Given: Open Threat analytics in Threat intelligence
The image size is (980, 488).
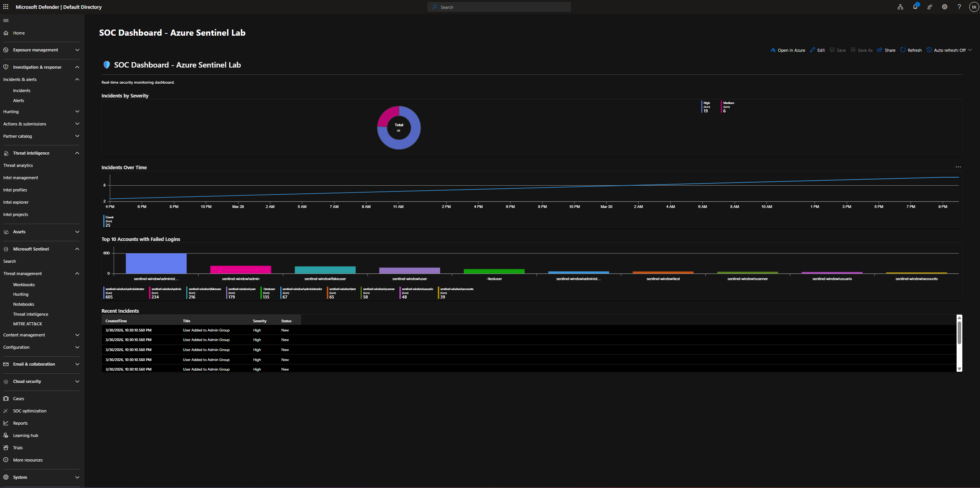Looking at the screenshot, I should 18,165.
